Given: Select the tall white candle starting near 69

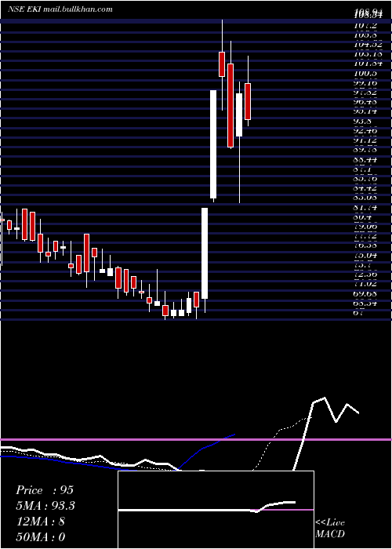Looking at the screenshot, I should point(205,253).
